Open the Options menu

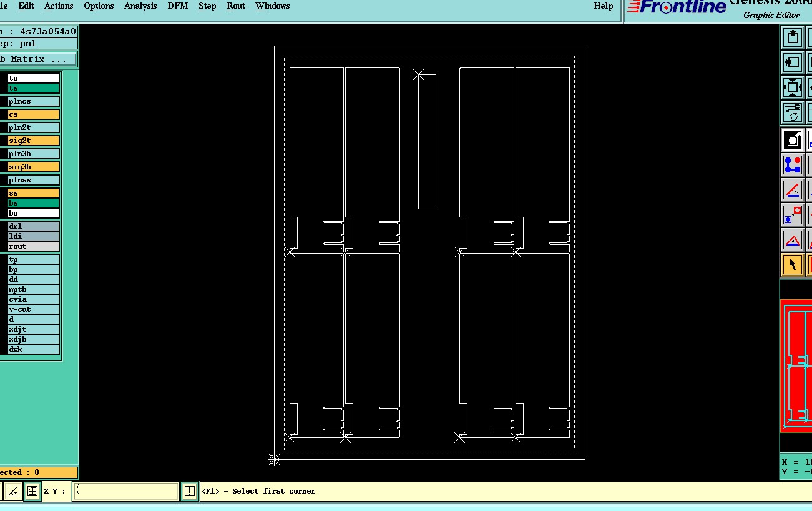[99, 6]
